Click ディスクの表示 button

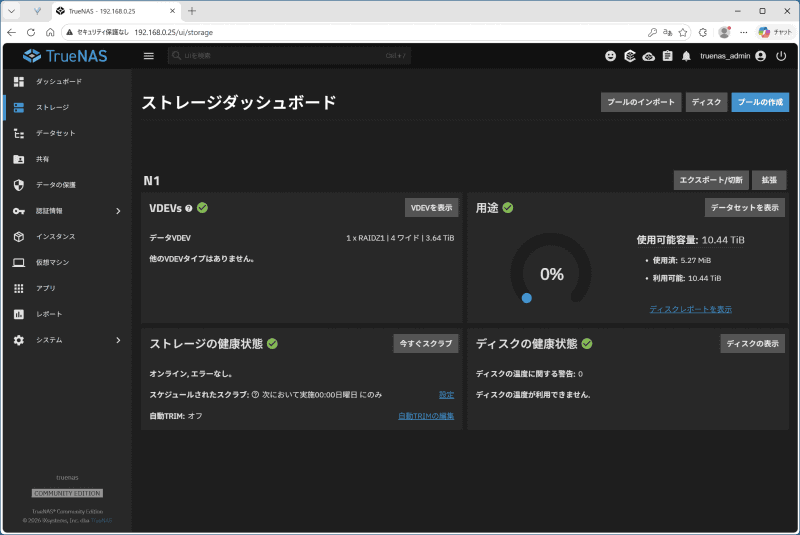click(x=753, y=344)
